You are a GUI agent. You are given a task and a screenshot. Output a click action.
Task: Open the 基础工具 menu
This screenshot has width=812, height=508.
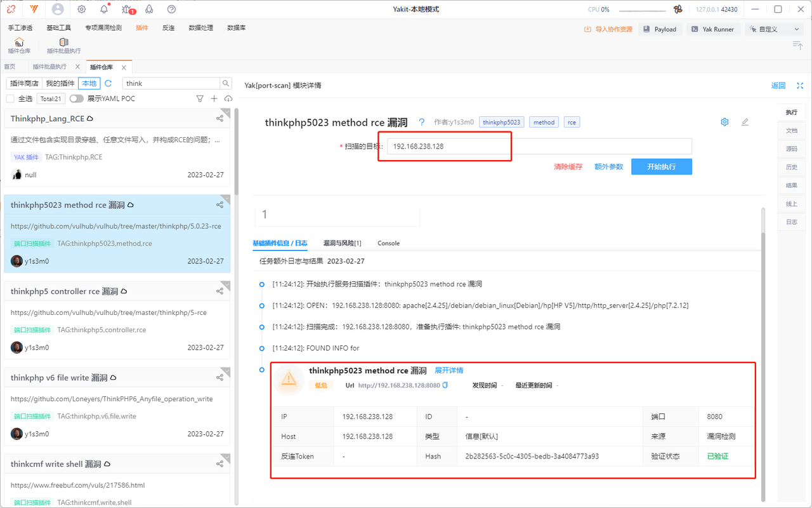point(59,28)
